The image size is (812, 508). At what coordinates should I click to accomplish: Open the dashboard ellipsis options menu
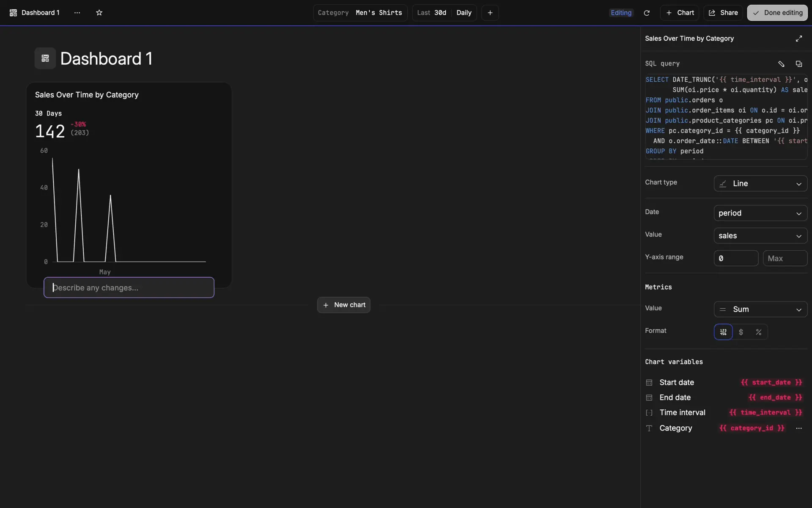tap(77, 13)
